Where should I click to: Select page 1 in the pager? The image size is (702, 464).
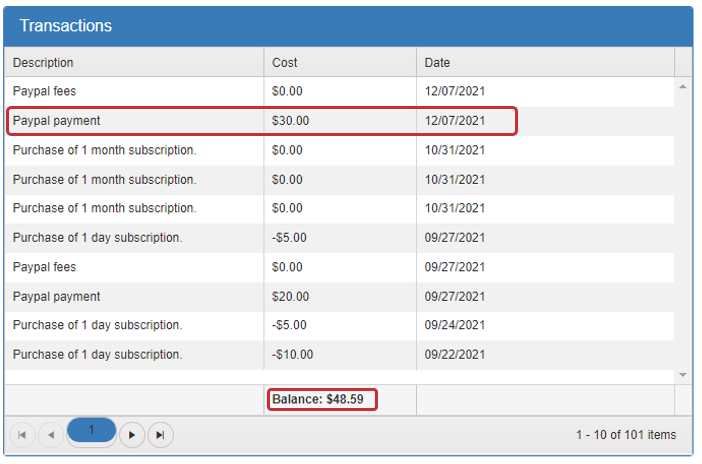[91, 431]
